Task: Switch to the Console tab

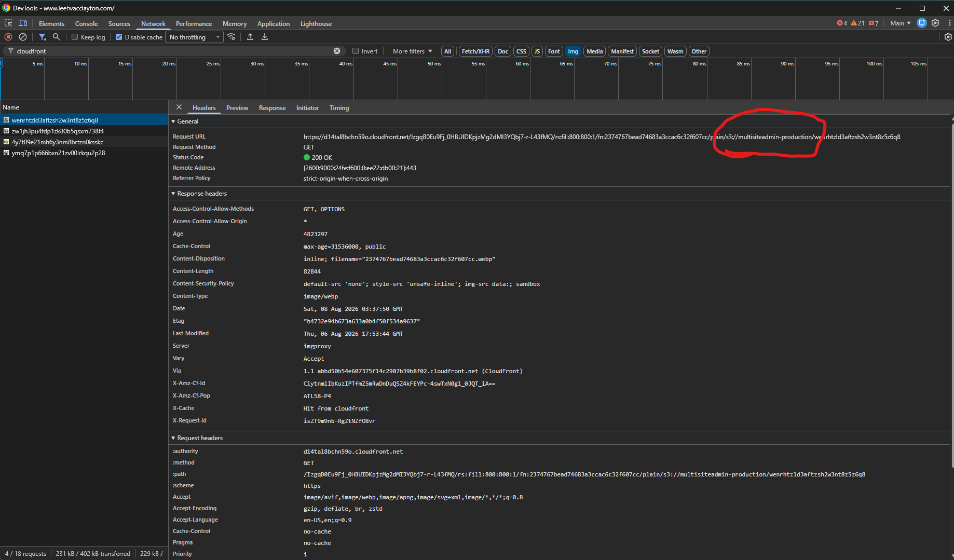Action: [x=86, y=23]
